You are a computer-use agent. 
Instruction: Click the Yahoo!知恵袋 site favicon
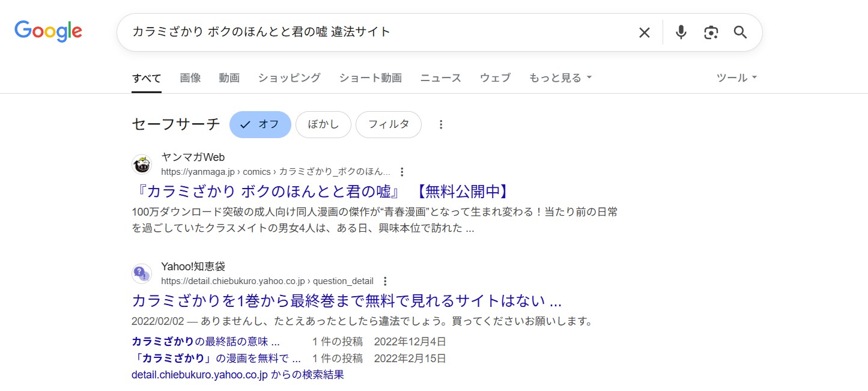[x=141, y=273]
